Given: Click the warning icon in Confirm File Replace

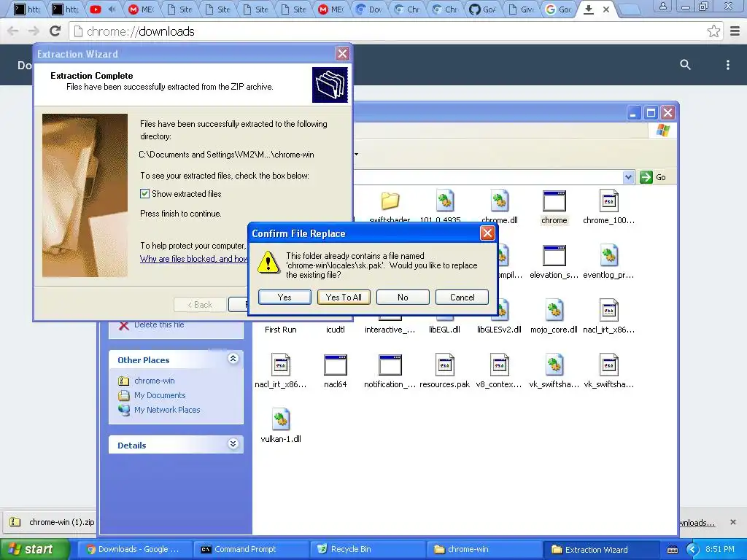Looking at the screenshot, I should pos(268,262).
